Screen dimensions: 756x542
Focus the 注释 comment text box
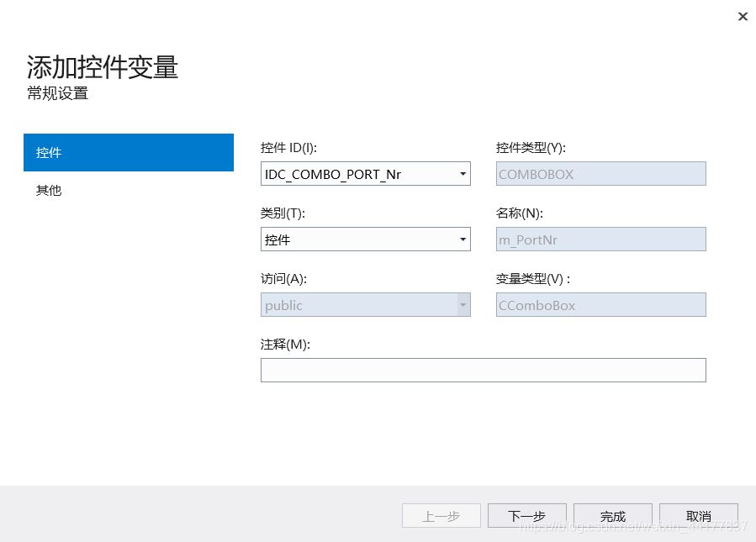tap(483, 370)
